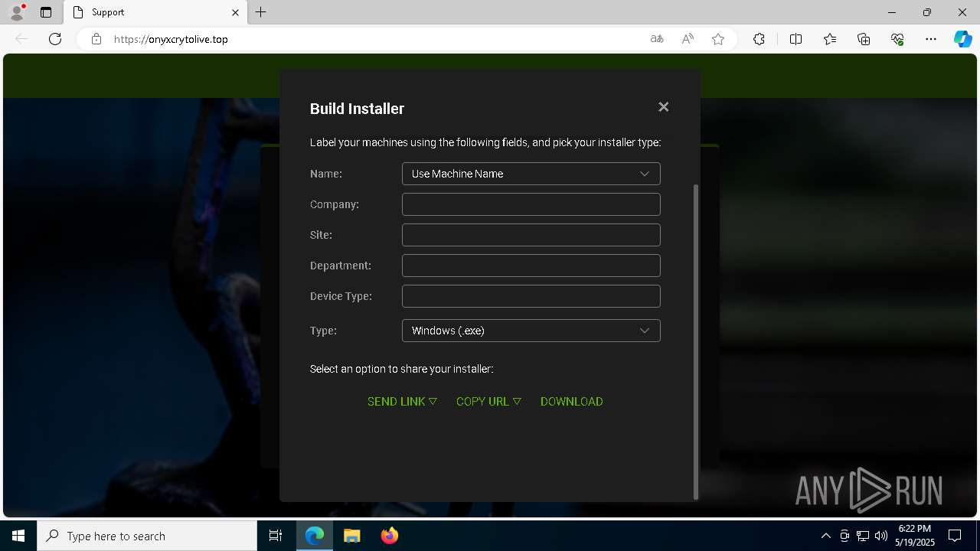This screenshot has height=551, width=980.
Task: Open the Copilot sidebar
Action: pos(962,39)
